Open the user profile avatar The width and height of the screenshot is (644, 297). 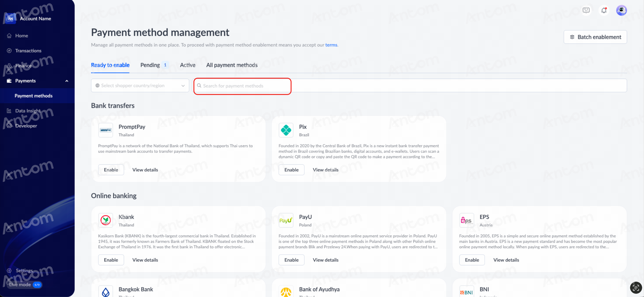621,10
